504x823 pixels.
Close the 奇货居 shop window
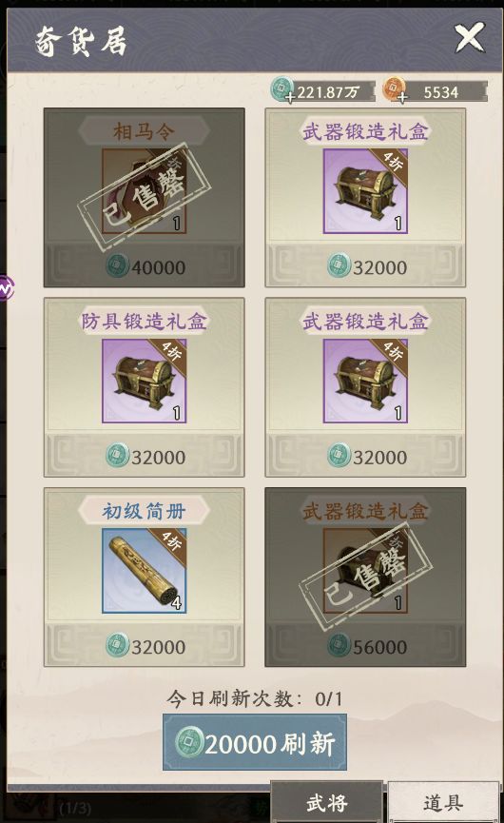pyautogui.click(x=469, y=38)
